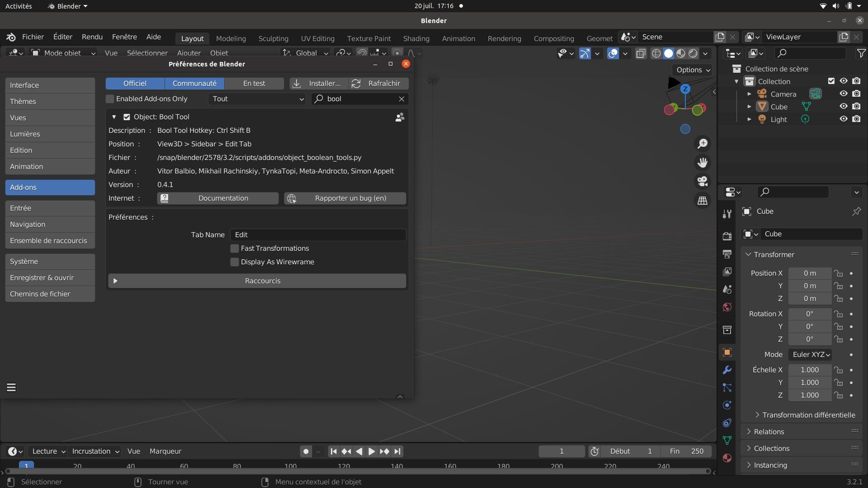
Task: Hide Cube in viewport with eye icon
Action: 844,107
